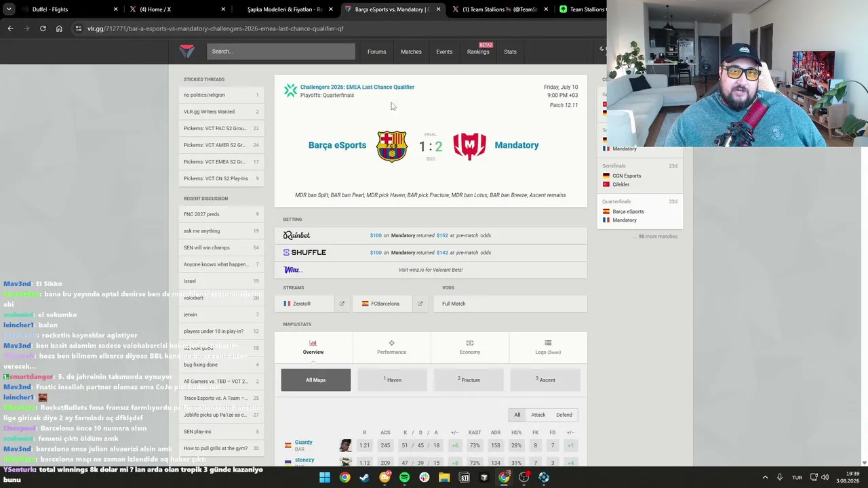Click the VLR.gg logo icon
Image resolution: width=868 pixels, height=488 pixels.
click(186, 52)
